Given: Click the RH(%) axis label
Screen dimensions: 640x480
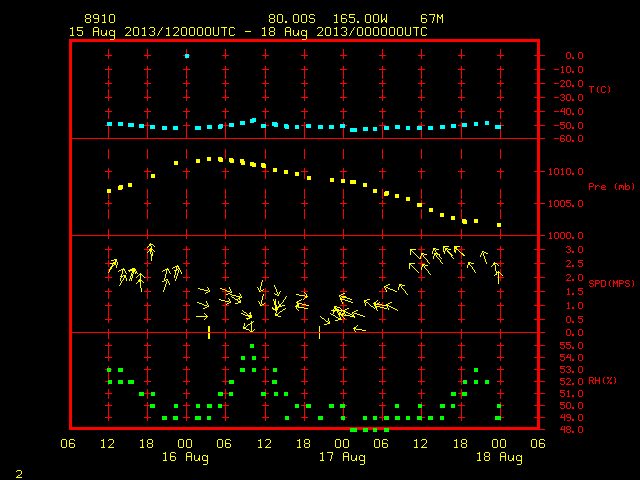Looking at the screenshot, I should click(602, 381).
